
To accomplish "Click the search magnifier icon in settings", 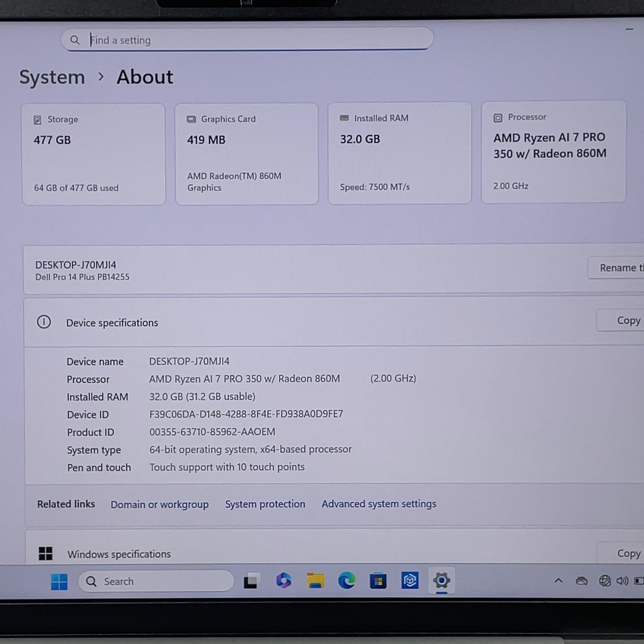I will pyautogui.click(x=75, y=40).
